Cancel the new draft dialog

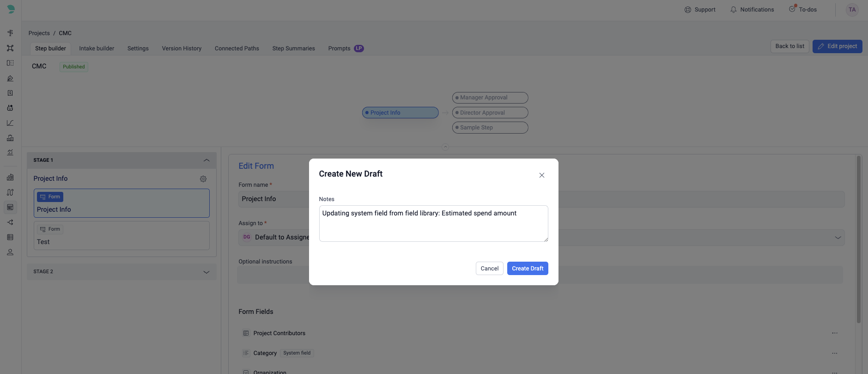coord(489,269)
